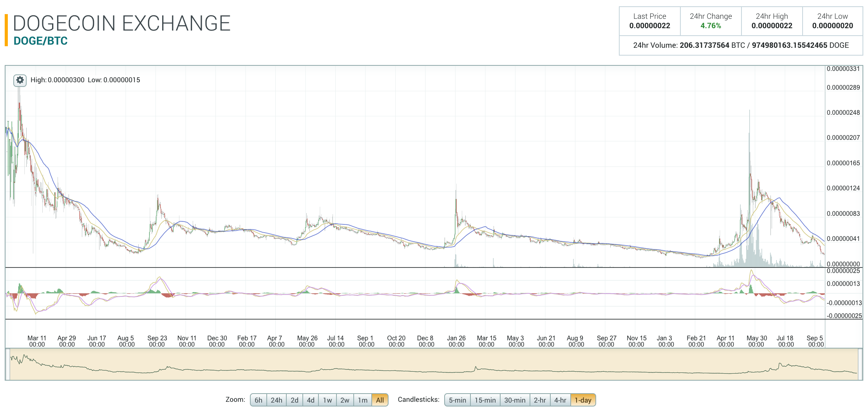Viewport: 868px width, 412px height.
Task: Choose 30-min candlesticks
Action: [515, 400]
